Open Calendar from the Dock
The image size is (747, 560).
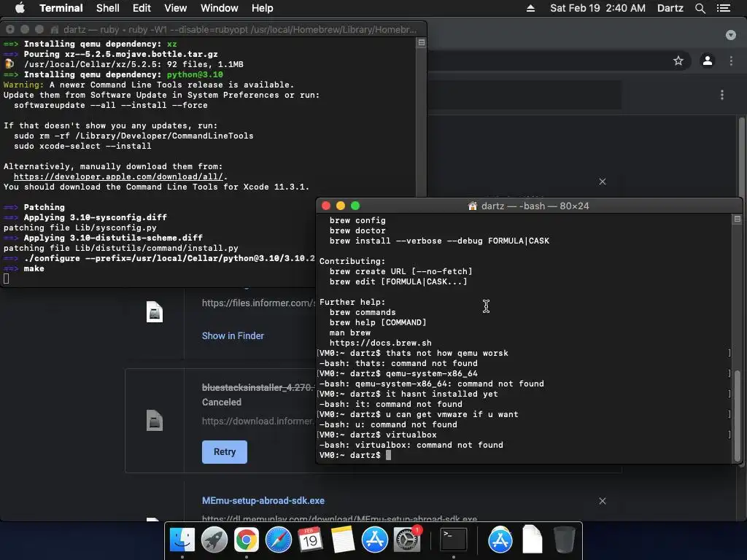[x=310, y=540]
